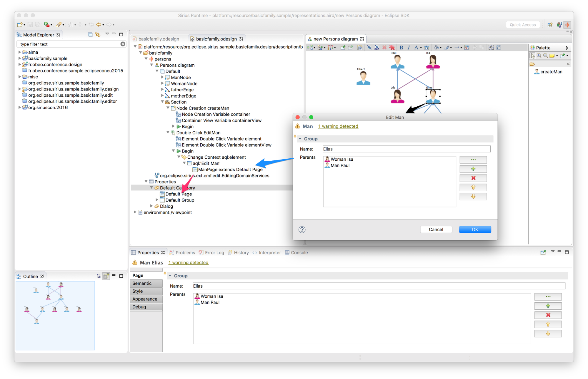Open the Problems tab

point(182,253)
